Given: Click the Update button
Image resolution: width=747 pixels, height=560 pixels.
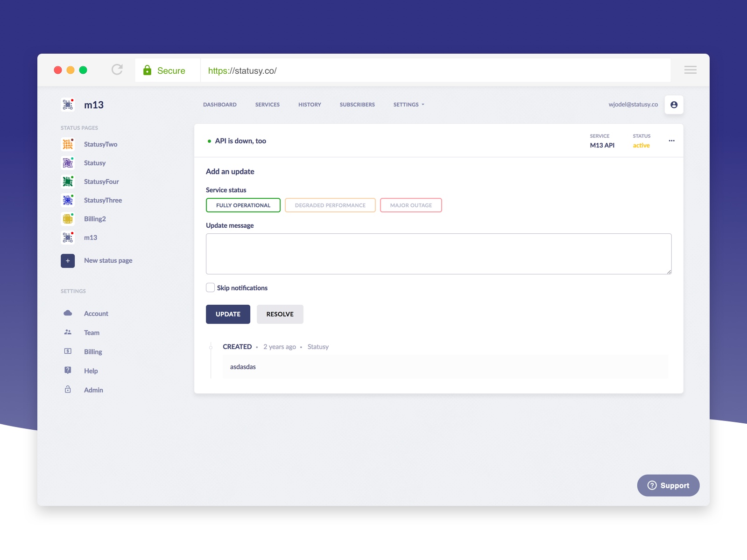Looking at the screenshot, I should tap(228, 314).
